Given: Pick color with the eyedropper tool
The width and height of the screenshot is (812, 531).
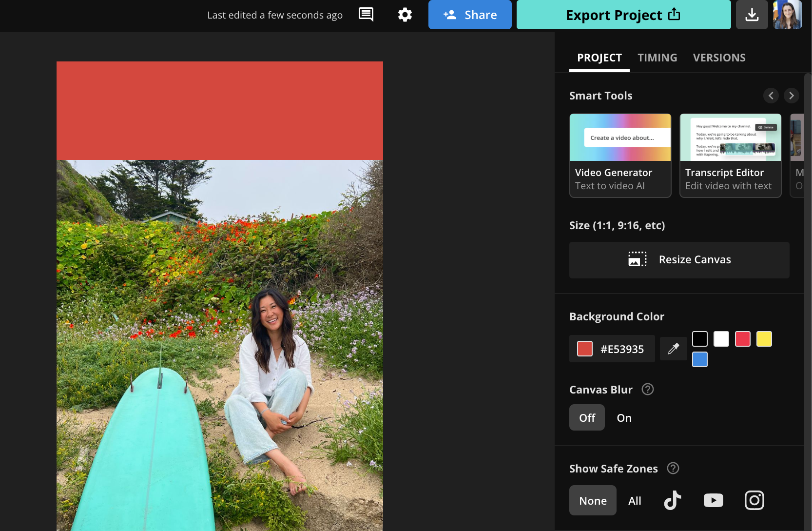Looking at the screenshot, I should pyautogui.click(x=674, y=349).
